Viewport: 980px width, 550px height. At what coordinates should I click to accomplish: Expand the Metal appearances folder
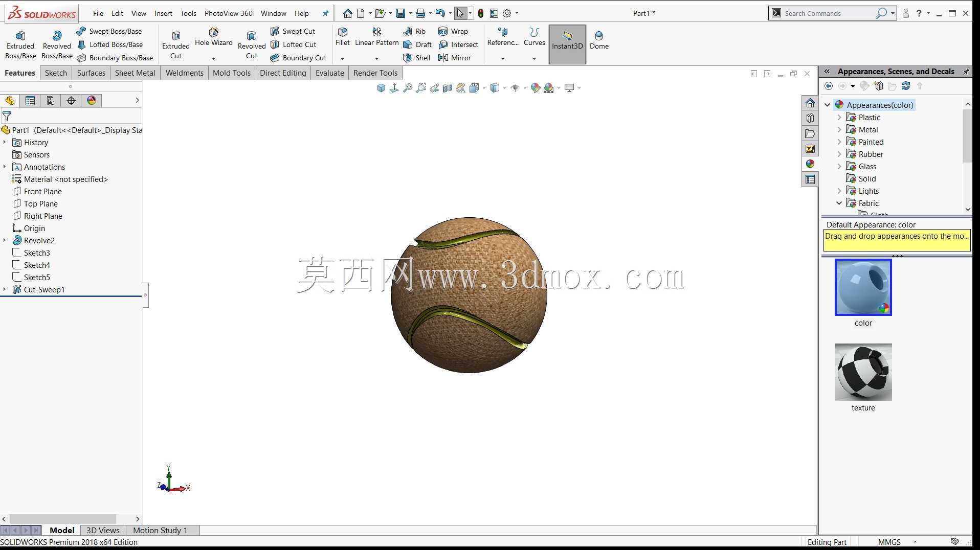[839, 129]
